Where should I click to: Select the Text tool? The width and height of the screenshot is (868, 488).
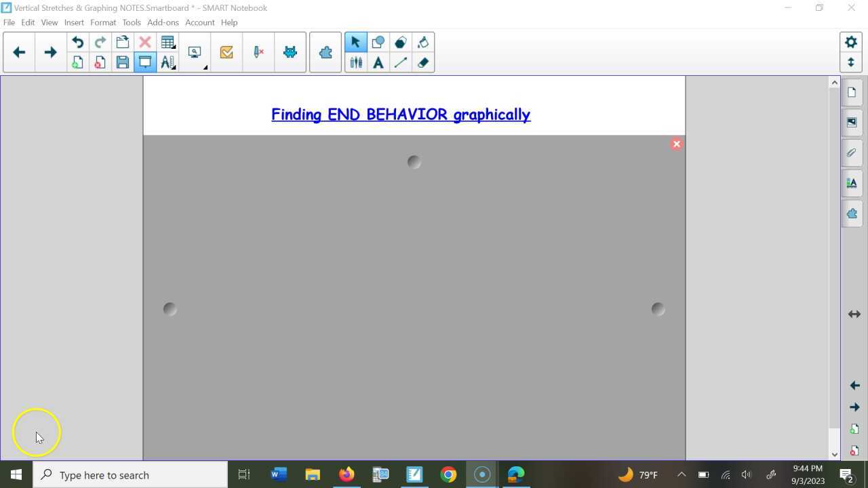pyautogui.click(x=378, y=62)
